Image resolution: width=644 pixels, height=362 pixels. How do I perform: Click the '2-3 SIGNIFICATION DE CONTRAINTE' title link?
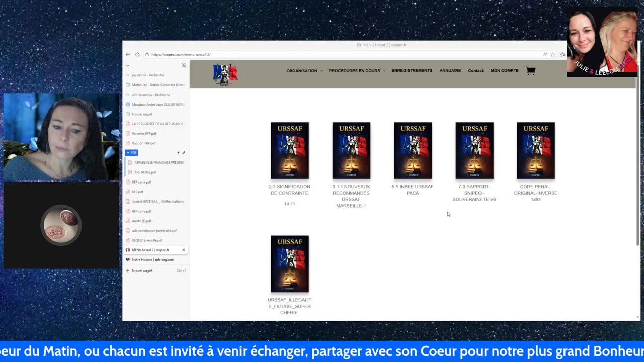click(290, 190)
